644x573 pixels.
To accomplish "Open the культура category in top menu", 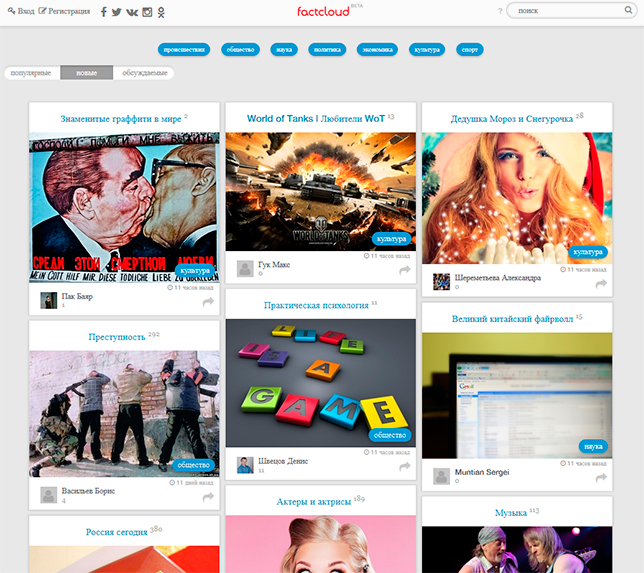I will [427, 50].
